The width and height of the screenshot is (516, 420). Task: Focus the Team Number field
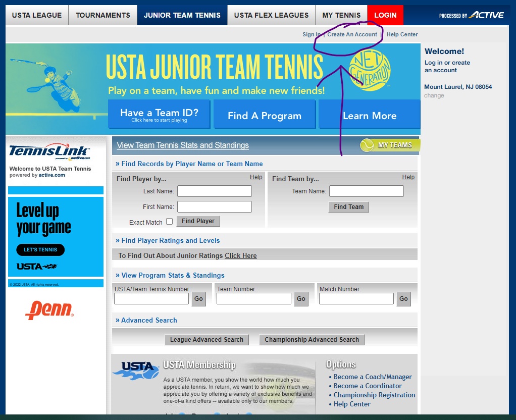(x=254, y=299)
